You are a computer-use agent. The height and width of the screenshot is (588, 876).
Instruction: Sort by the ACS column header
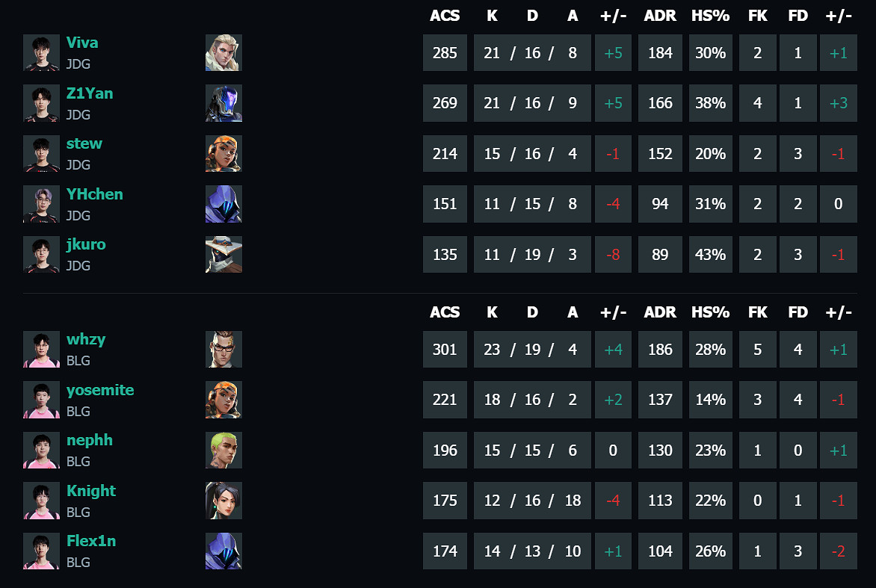click(x=445, y=15)
